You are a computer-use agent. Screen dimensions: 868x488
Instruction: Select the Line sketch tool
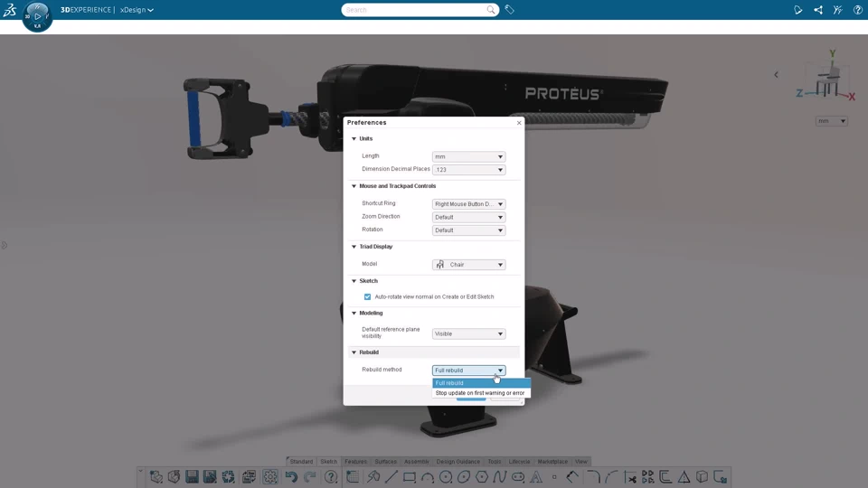(x=392, y=476)
